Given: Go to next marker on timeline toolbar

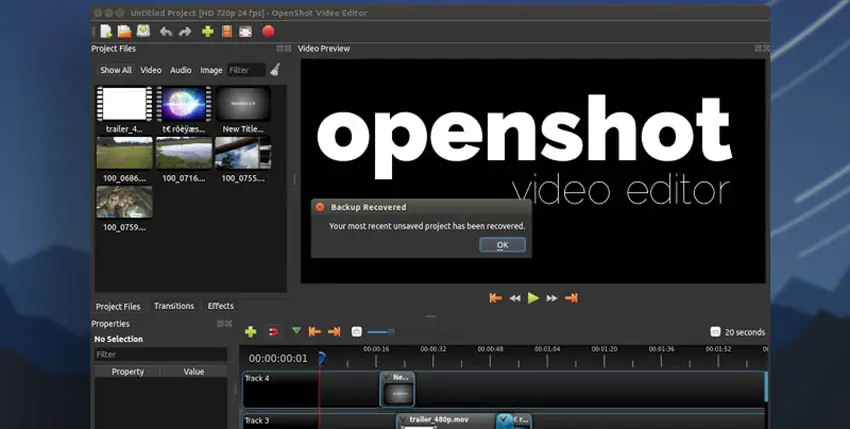Looking at the screenshot, I should pyautogui.click(x=334, y=331).
